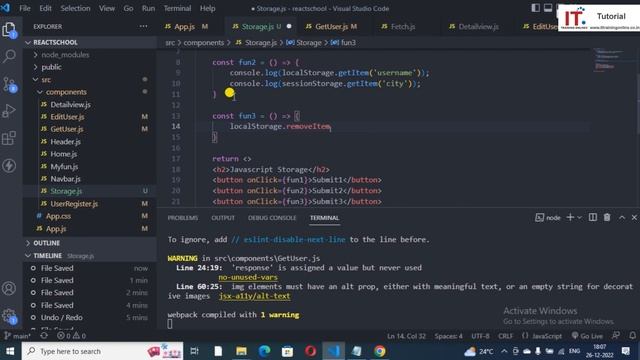
Task: Change UTF-8 file encoding
Action: (x=480, y=336)
